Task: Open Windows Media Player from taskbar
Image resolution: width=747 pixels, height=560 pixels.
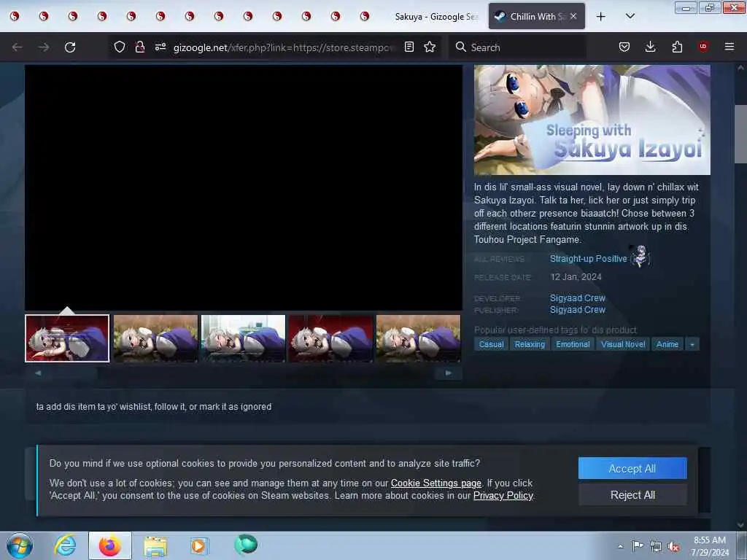Action: tap(198, 545)
